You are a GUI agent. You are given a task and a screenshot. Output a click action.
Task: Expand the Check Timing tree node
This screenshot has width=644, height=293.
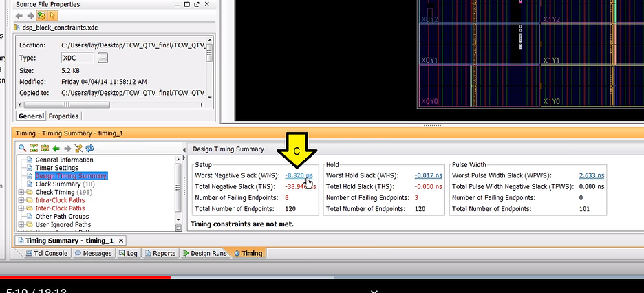pos(21,193)
